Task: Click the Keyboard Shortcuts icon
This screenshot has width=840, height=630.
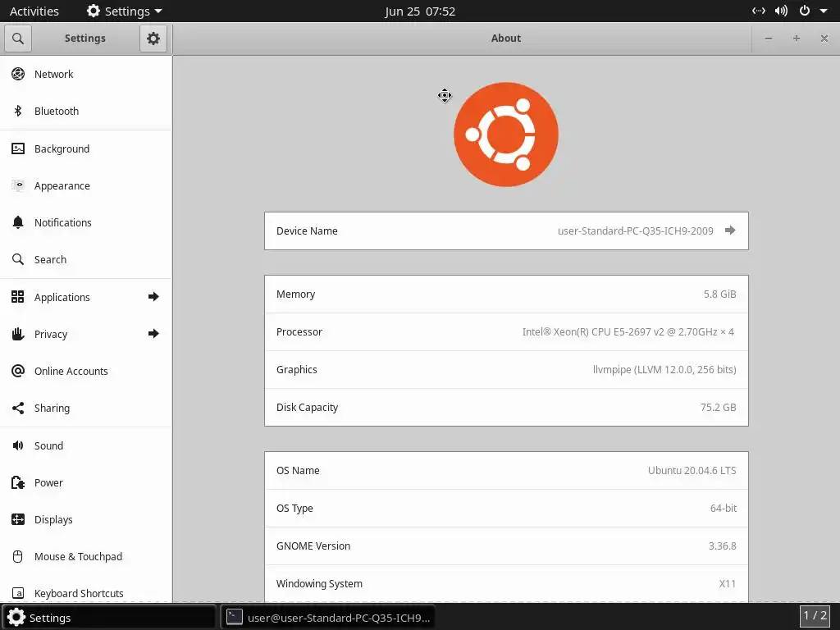Action: pyautogui.click(x=18, y=593)
